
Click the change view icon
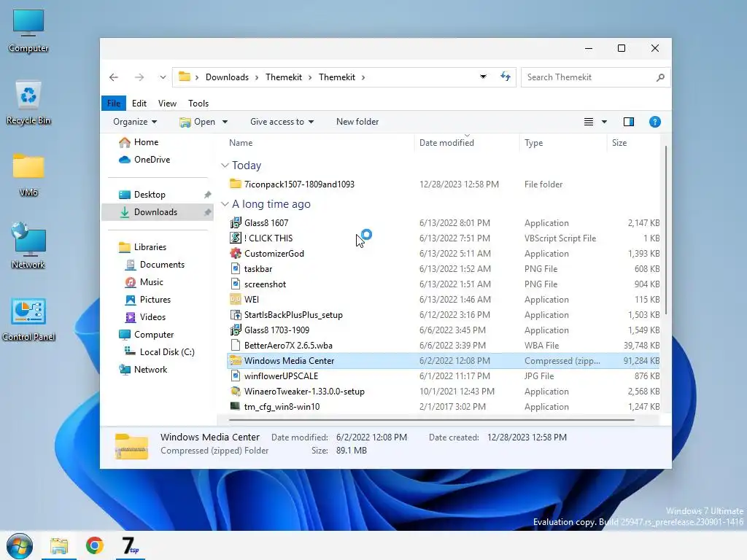(589, 122)
